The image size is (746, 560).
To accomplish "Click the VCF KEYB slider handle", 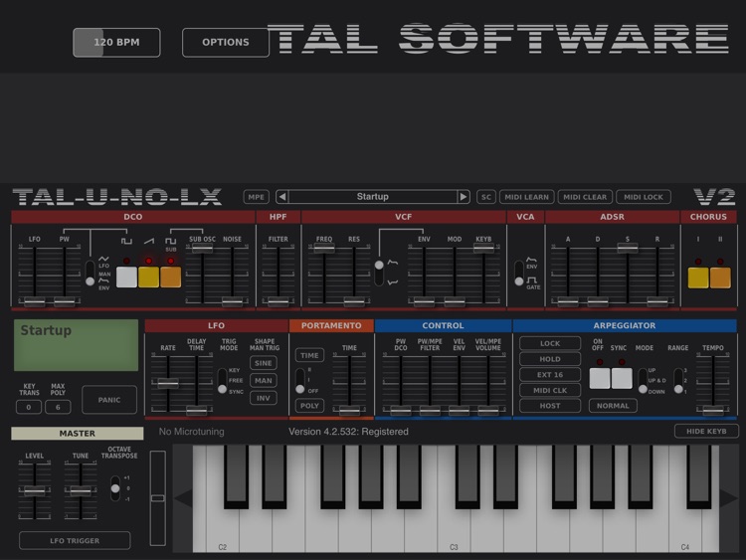I will [x=483, y=248].
